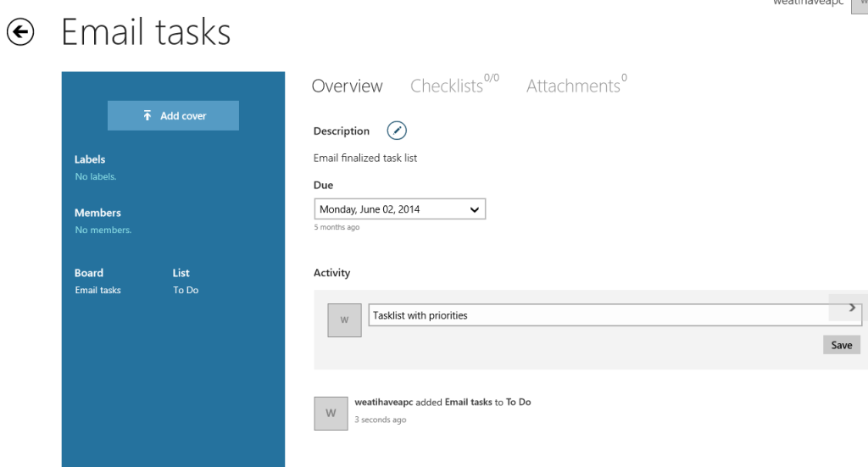Click the 3 seconds ago timestamp
This screenshot has width=868, height=467.
click(x=381, y=420)
